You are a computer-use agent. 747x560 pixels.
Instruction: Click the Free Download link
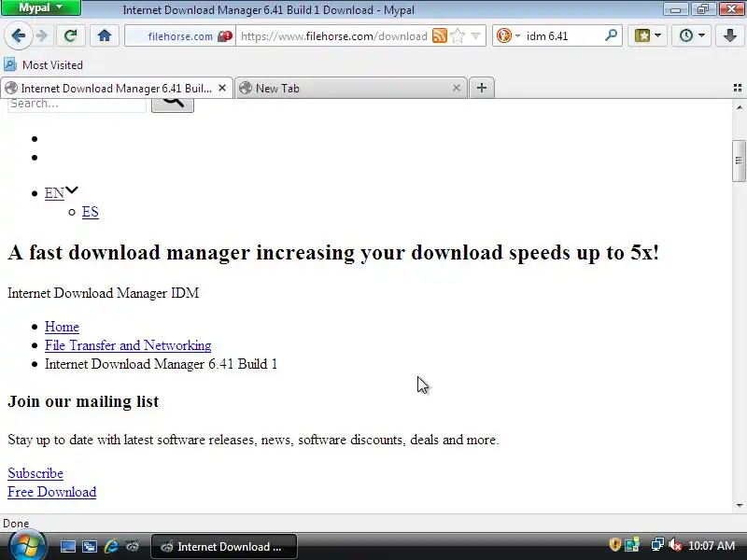click(x=52, y=492)
